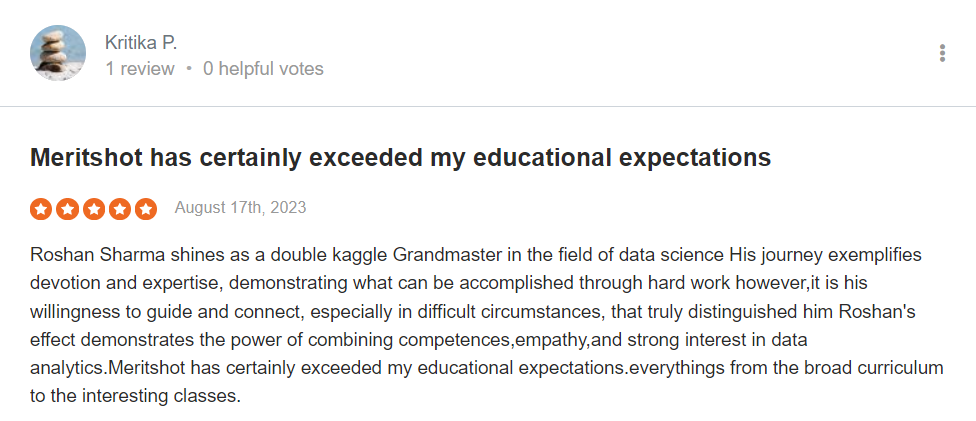Click the third orange rating star
This screenshot has width=976, height=421.
click(93, 209)
